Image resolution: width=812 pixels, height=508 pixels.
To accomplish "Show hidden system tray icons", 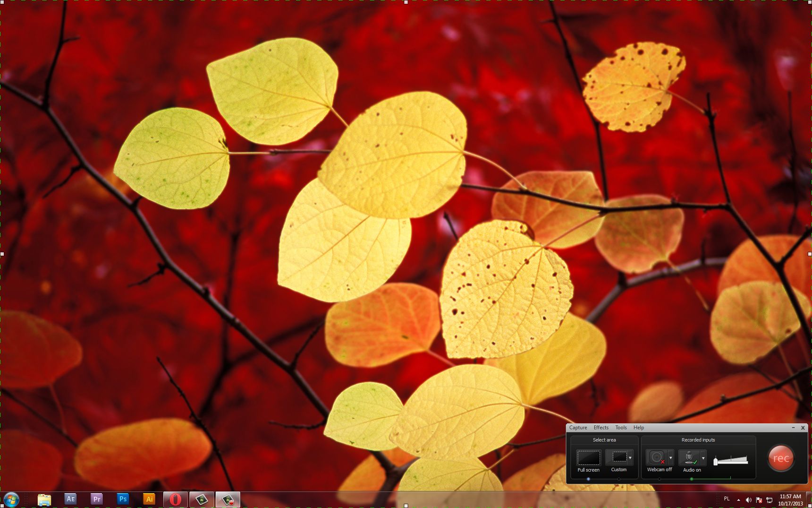I will point(738,500).
